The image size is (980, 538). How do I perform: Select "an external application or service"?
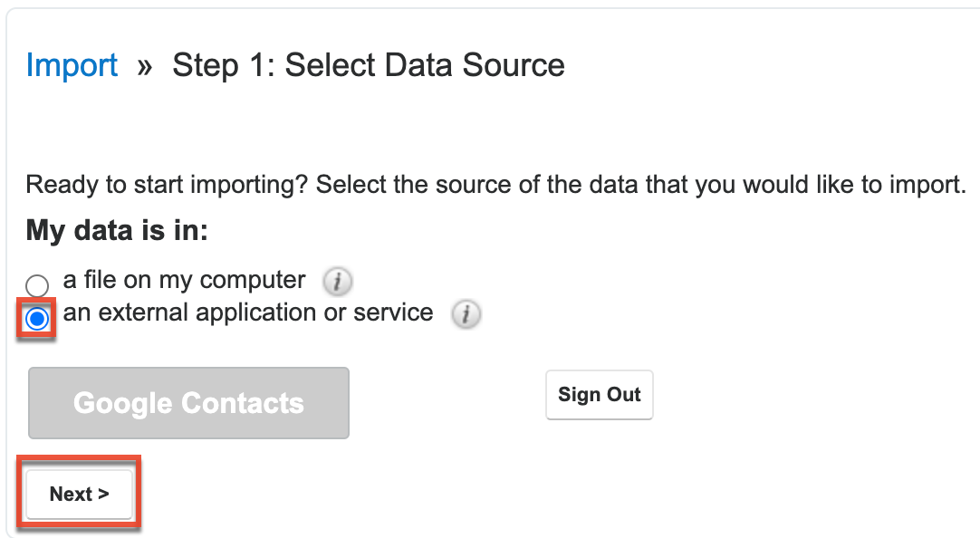36,318
